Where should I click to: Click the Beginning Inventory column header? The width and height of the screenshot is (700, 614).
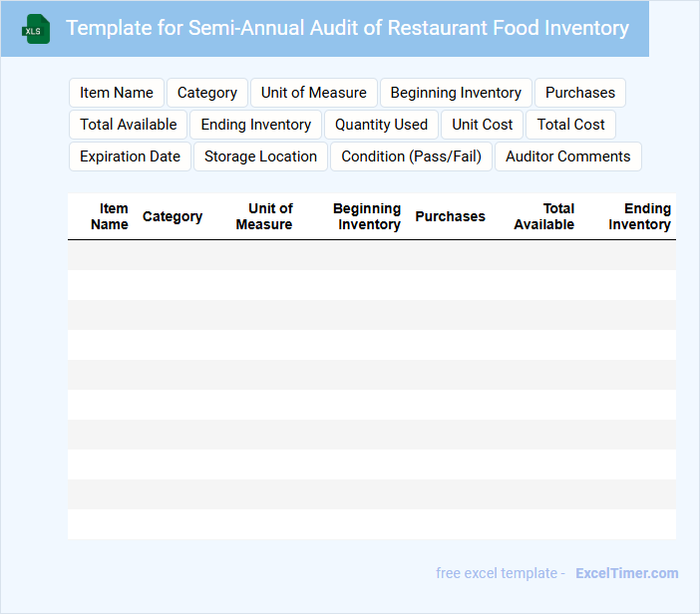click(x=367, y=216)
